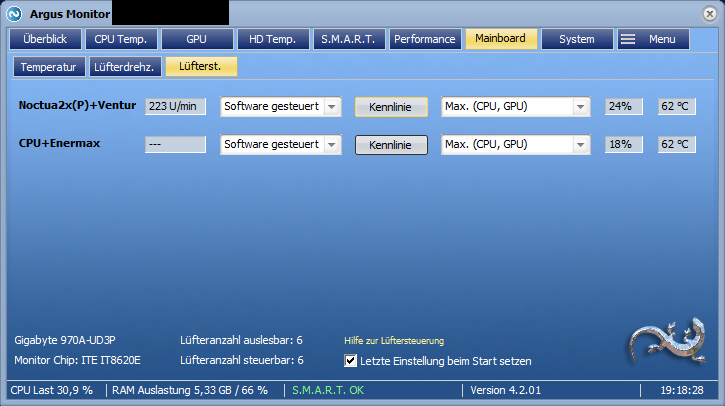Viewport: 725px width, 406px height.
Task: Click the S.M.A.R.T. OK status
Action: (328, 390)
